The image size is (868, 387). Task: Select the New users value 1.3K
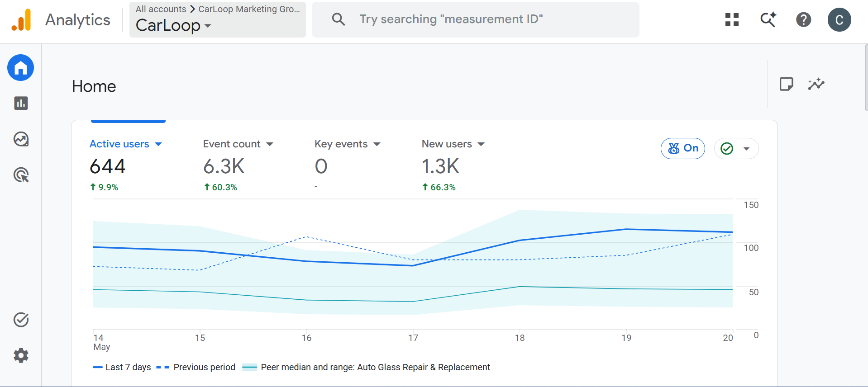441,166
